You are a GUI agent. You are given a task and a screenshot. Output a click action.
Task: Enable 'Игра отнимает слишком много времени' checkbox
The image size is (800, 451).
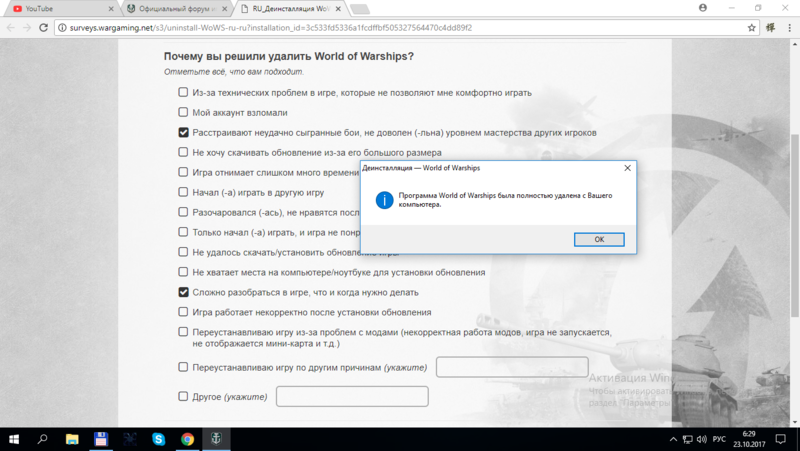click(183, 172)
